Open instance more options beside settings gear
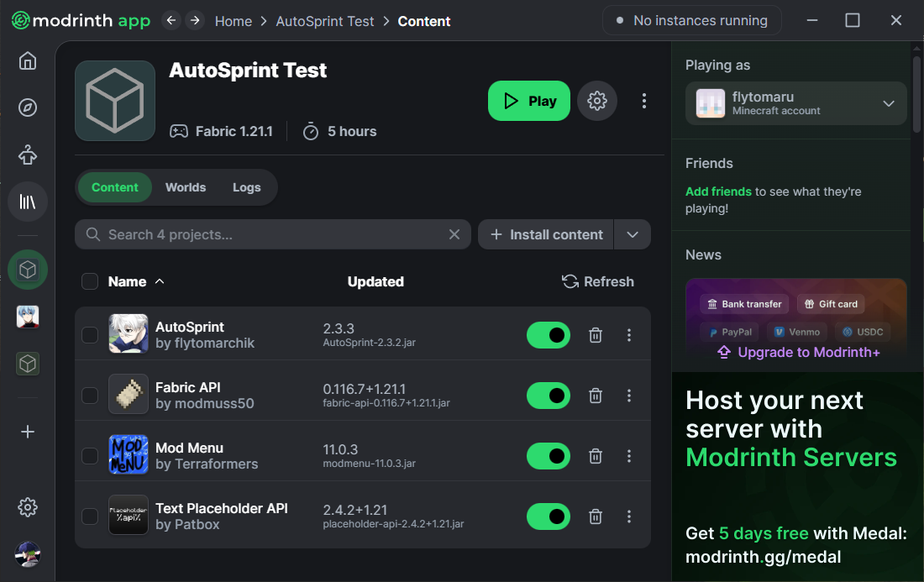 644,101
